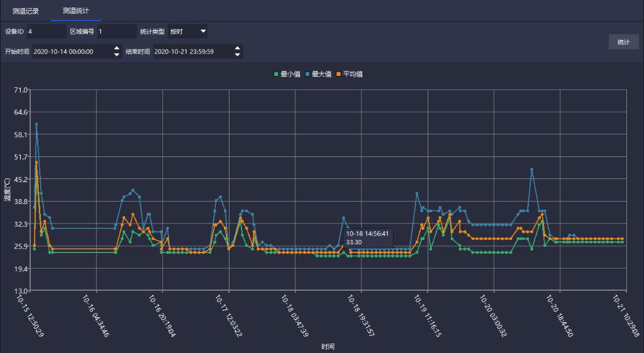Viewport: 644px width, 353px height.
Task: Click the tooltip reading 10-18 14:56:41
Action: pyautogui.click(x=369, y=238)
